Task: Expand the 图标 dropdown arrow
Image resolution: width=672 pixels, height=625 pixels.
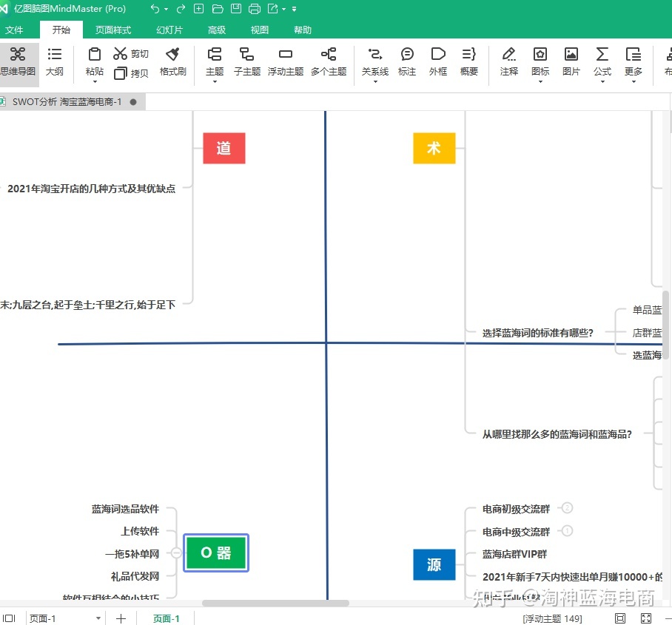Action: click(x=540, y=81)
